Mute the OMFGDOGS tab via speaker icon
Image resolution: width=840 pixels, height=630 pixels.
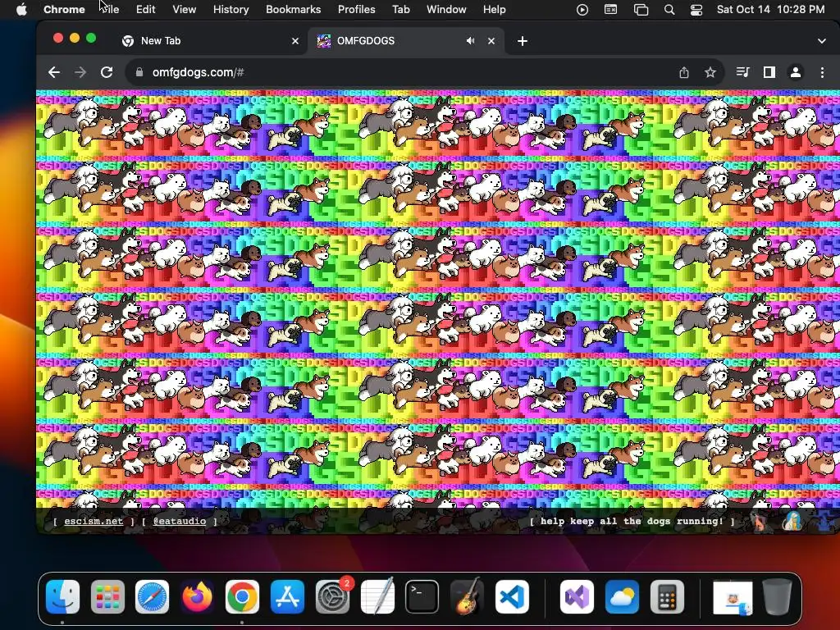click(470, 41)
